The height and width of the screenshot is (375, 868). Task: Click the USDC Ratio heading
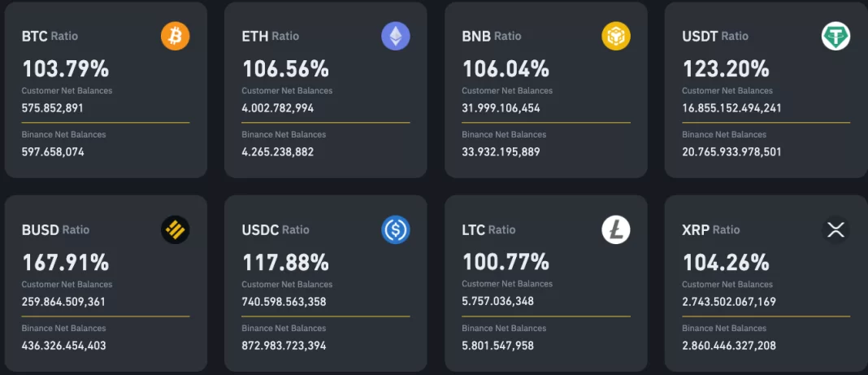point(276,230)
